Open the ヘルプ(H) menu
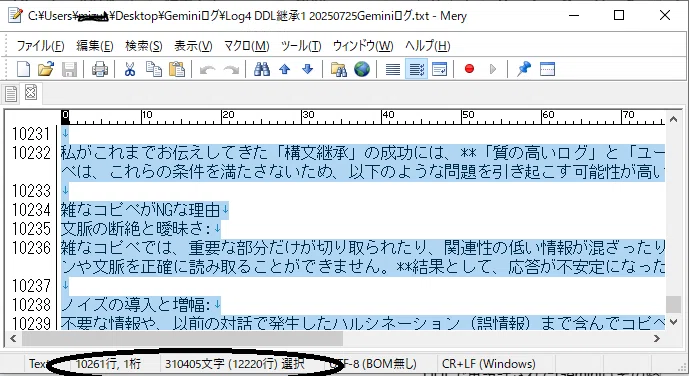Viewport: 689px width, 376px height. (x=428, y=46)
